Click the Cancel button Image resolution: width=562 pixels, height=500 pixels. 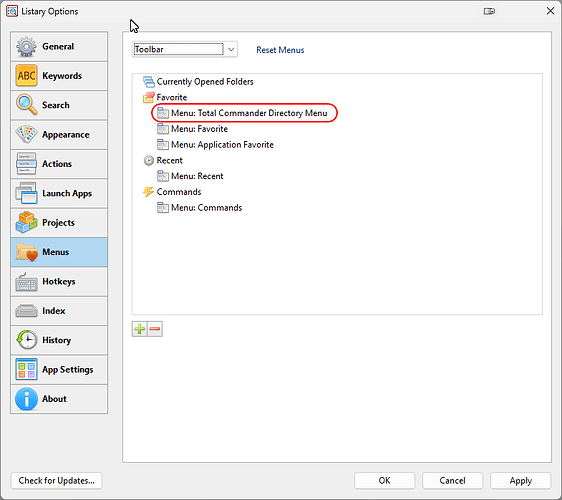[x=452, y=481]
